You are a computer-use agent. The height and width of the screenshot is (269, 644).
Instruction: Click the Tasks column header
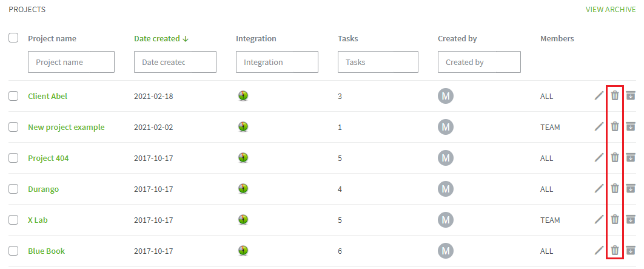(347, 39)
